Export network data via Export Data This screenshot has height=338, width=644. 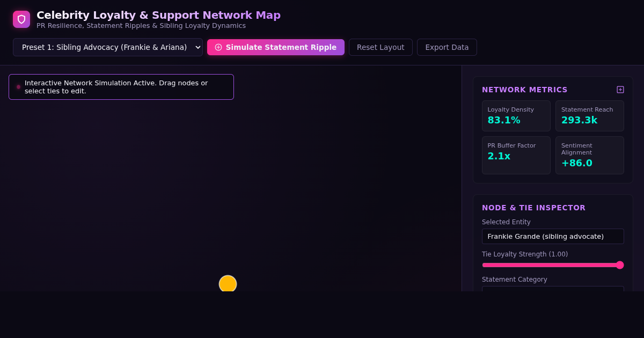[x=447, y=47]
